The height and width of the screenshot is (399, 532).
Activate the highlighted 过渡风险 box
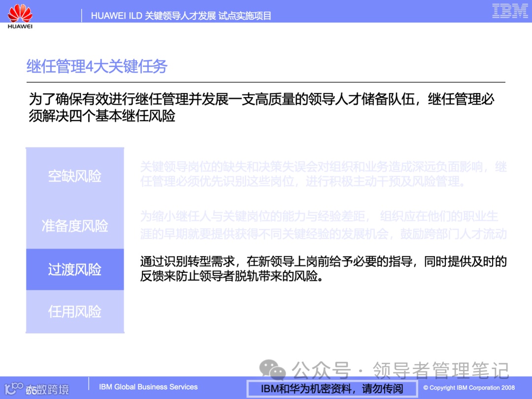(x=74, y=269)
